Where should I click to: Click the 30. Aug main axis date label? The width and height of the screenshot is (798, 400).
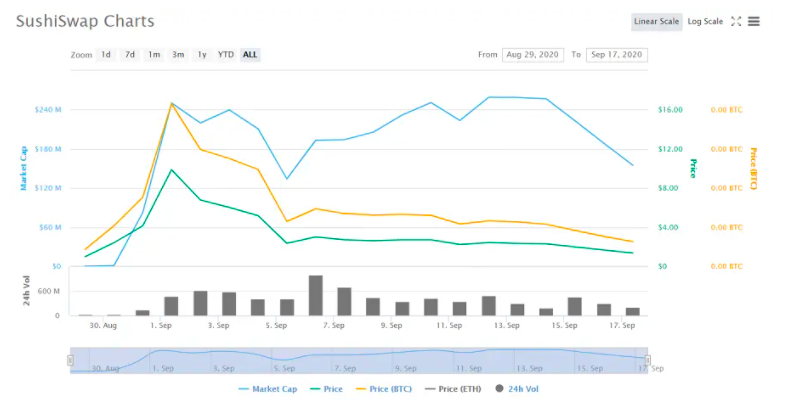[x=103, y=325]
